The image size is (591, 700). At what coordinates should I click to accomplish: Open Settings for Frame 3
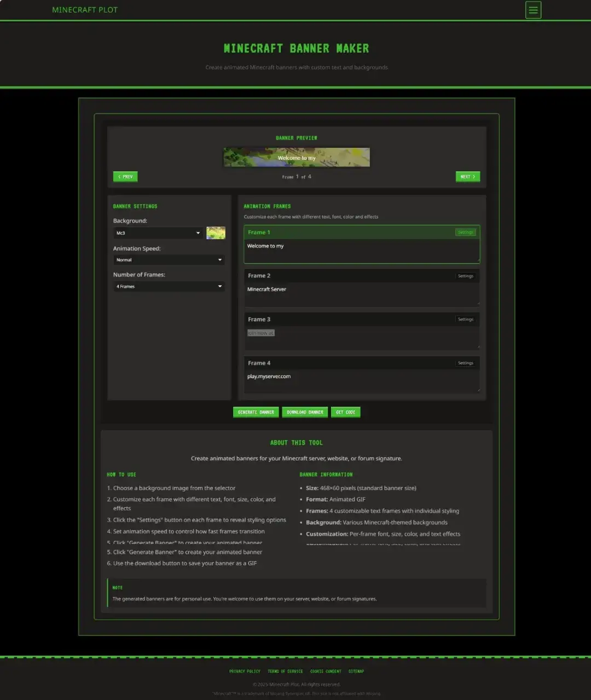click(466, 319)
